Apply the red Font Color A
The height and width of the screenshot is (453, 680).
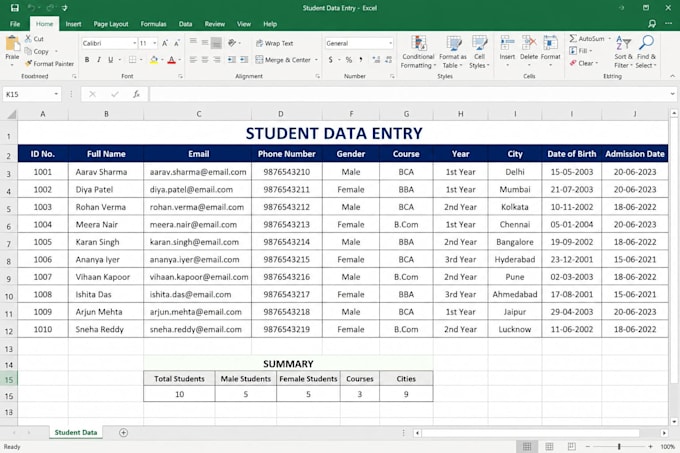(x=171, y=60)
